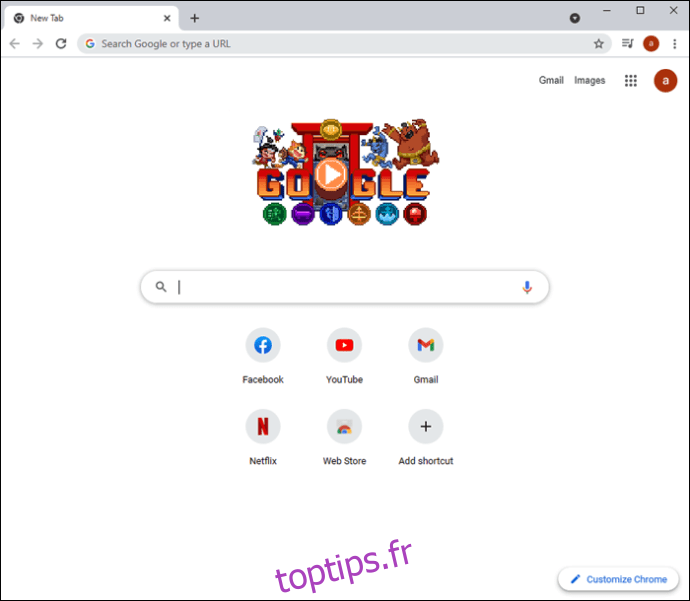Image resolution: width=690 pixels, height=601 pixels.
Task: Open the Web Store shortcut
Action: [344, 437]
